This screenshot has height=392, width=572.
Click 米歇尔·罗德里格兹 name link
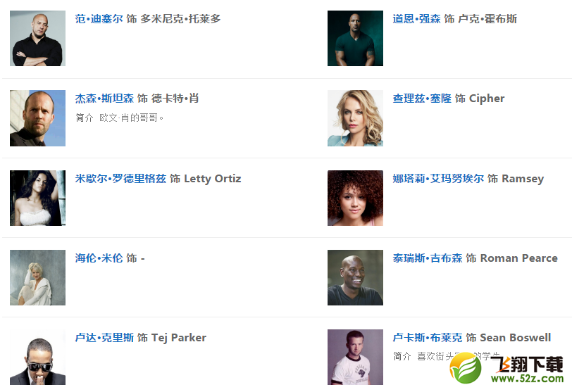[120, 179]
